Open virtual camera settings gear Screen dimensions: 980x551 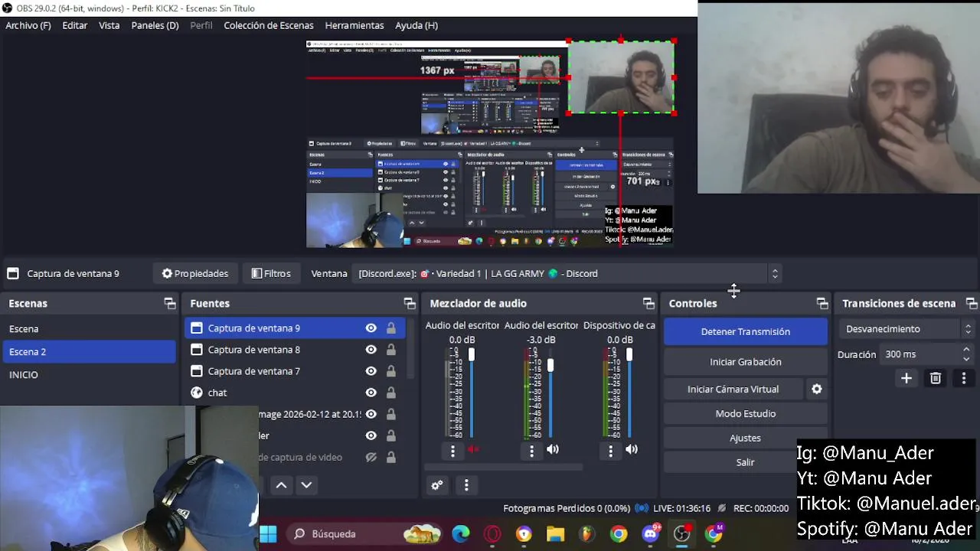click(x=817, y=390)
